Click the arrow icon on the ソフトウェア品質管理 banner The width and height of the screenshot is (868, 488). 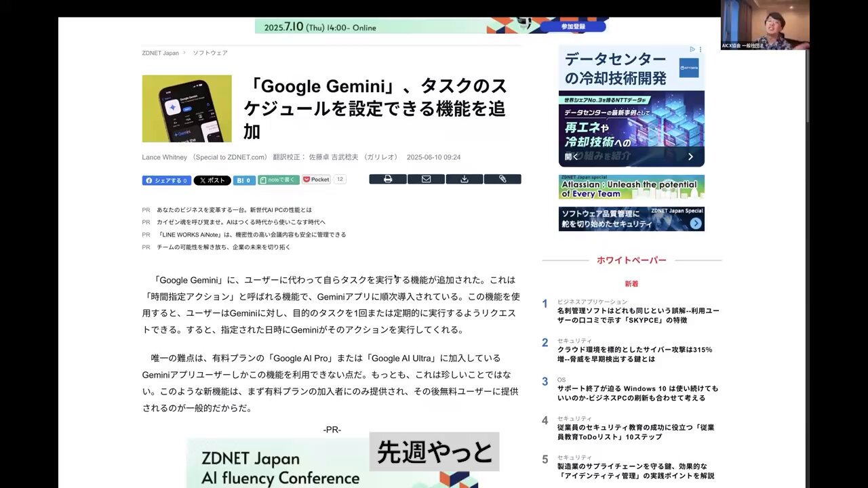[x=695, y=223]
